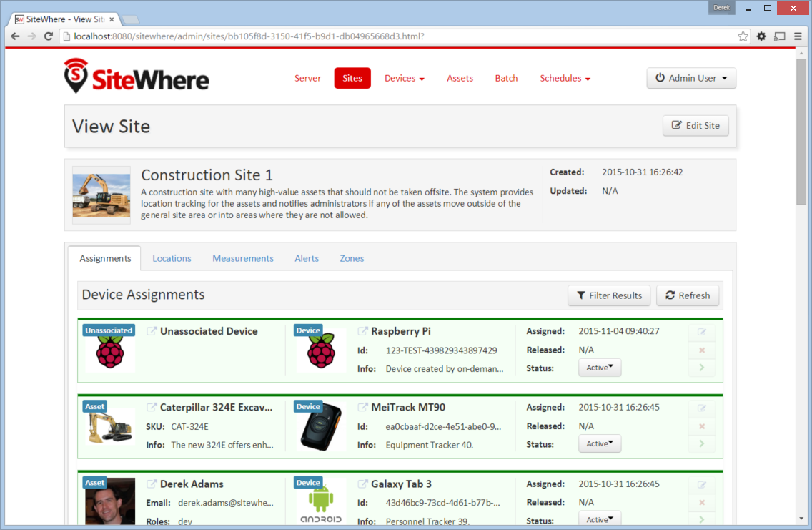The height and width of the screenshot is (530, 812).
Task: Open the Chrome hamburger menu
Action: point(798,36)
